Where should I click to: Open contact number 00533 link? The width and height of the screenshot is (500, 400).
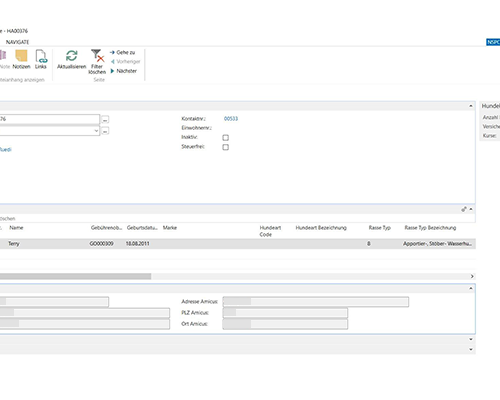coord(231,119)
